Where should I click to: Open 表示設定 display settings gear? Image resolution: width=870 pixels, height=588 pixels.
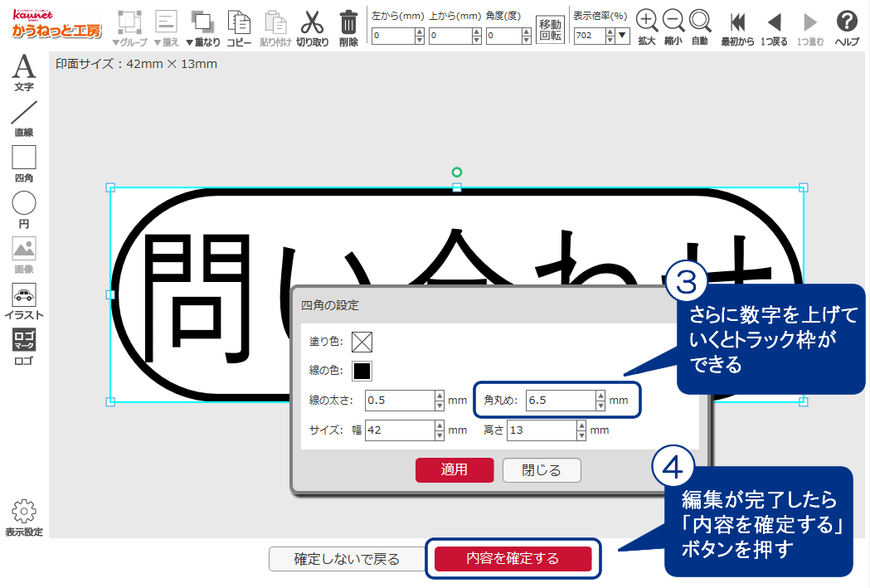tap(24, 516)
